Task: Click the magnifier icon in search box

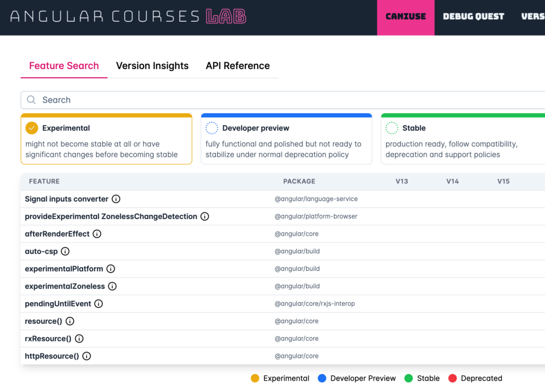Action: pyautogui.click(x=31, y=100)
